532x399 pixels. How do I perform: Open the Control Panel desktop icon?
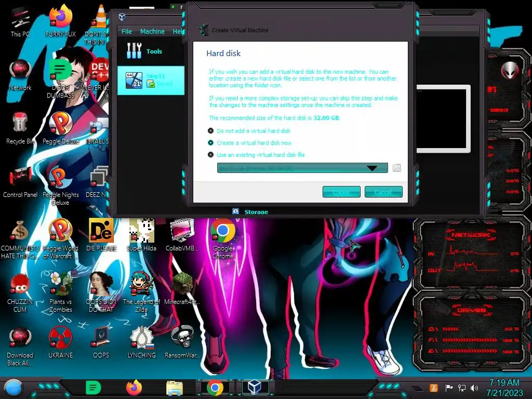pyautogui.click(x=20, y=182)
